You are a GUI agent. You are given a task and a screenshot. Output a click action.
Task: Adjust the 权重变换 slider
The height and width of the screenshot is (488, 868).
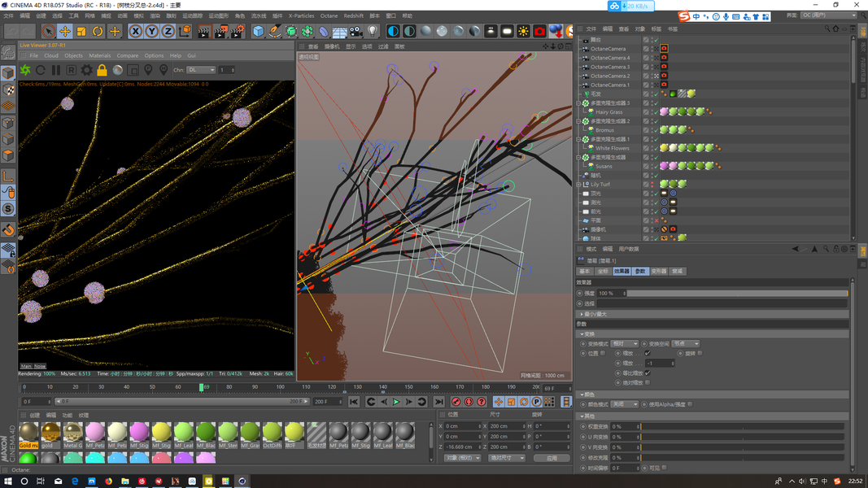click(742, 426)
